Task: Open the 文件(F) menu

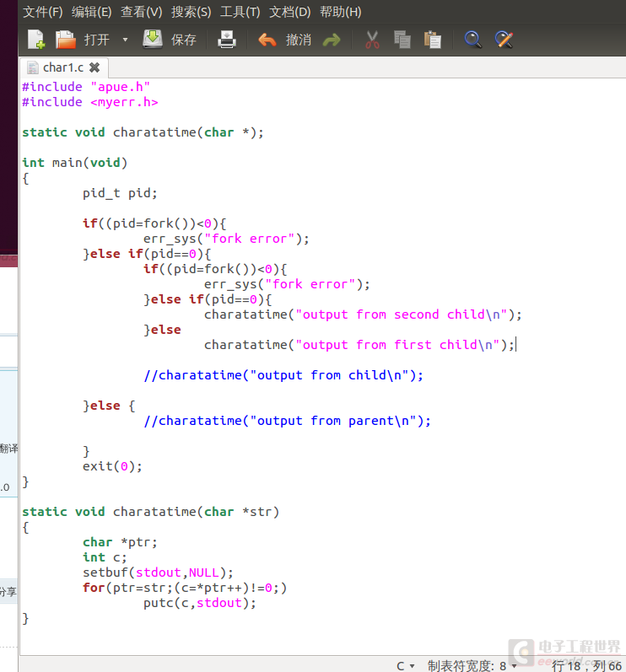Action: [42, 12]
